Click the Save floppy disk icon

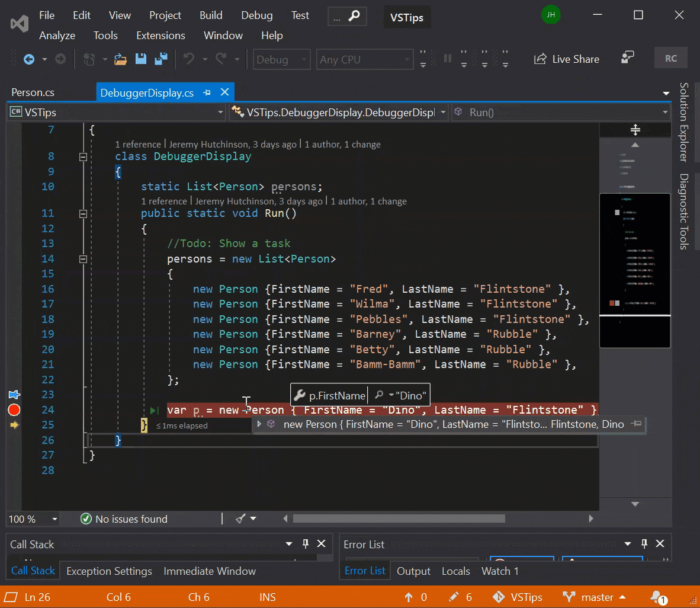tap(140, 59)
